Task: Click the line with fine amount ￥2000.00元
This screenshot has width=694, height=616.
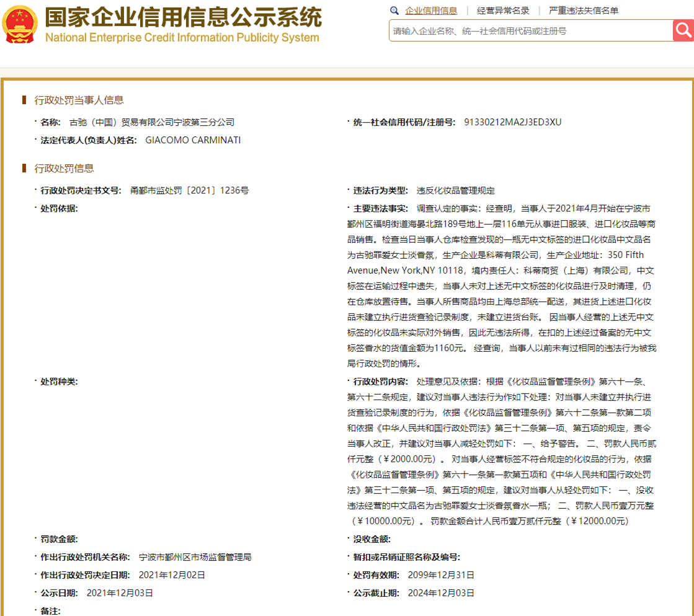Action: [x=499, y=459]
